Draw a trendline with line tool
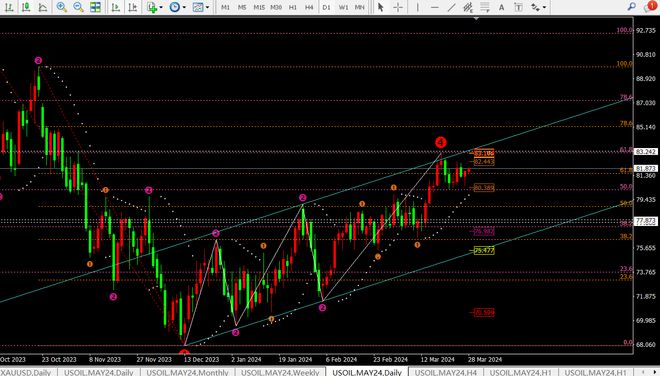The image size is (660, 376). pos(451,7)
